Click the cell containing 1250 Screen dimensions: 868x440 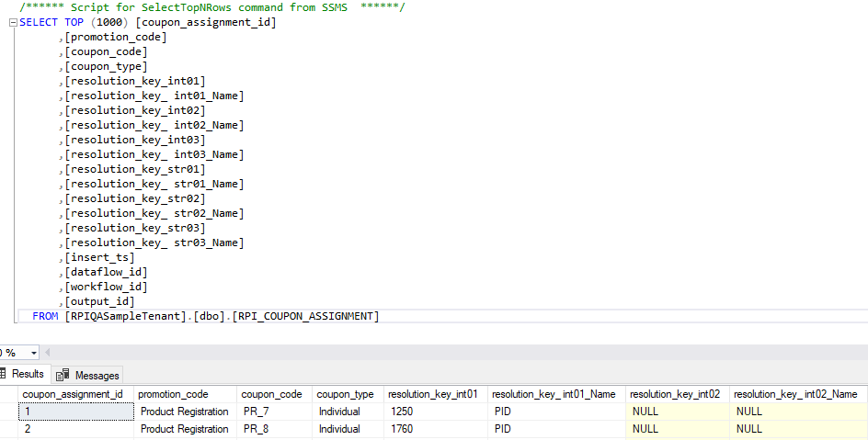(x=402, y=412)
